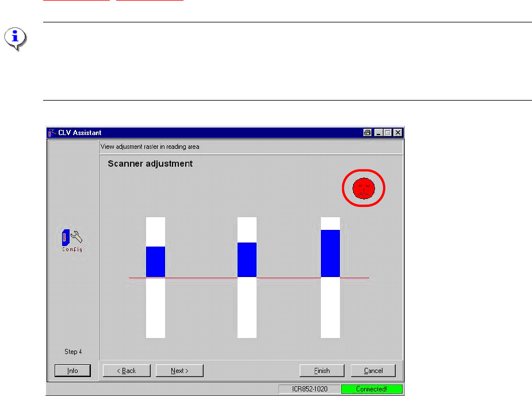Click the red reference line in chart
Viewport: 532px width, 396px height.
(x=248, y=278)
